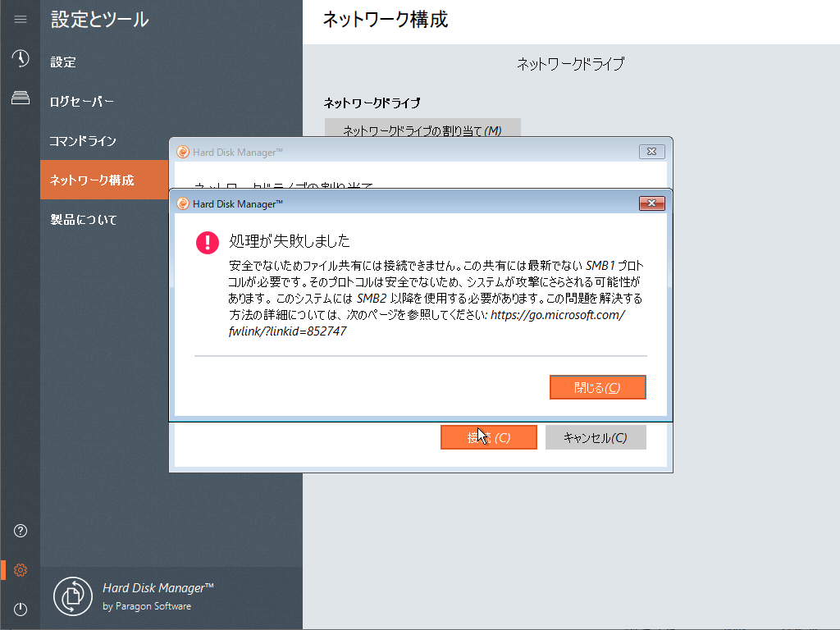Click the orange settings gear icon
The height and width of the screenshot is (630, 840).
point(20,569)
